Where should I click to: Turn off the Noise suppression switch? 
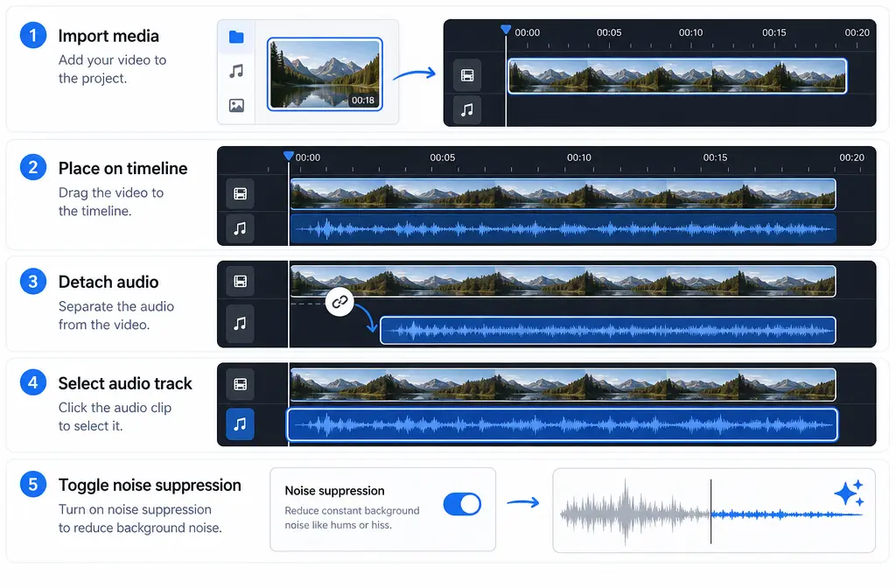pos(462,504)
